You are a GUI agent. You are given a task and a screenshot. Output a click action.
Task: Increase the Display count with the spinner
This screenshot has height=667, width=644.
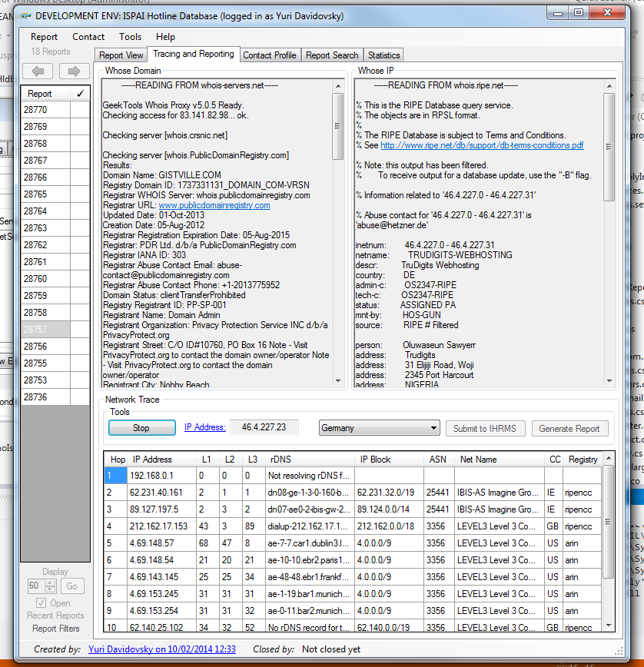point(50,583)
